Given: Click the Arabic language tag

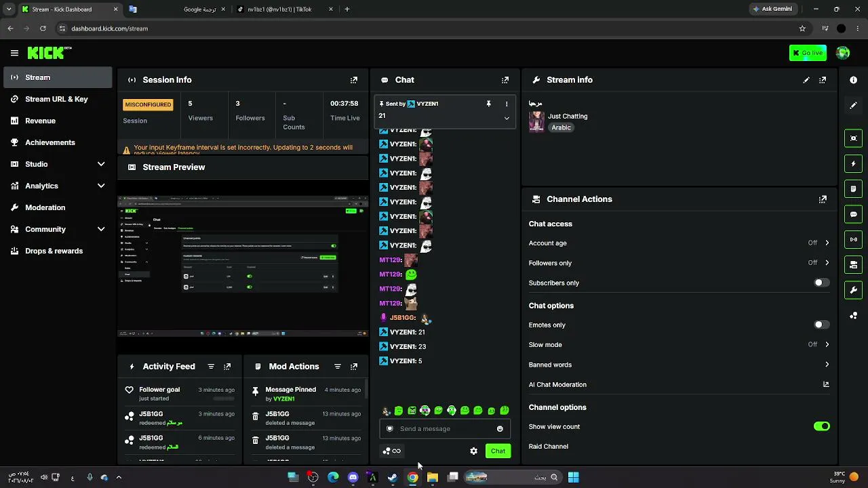Looking at the screenshot, I should point(561,127).
